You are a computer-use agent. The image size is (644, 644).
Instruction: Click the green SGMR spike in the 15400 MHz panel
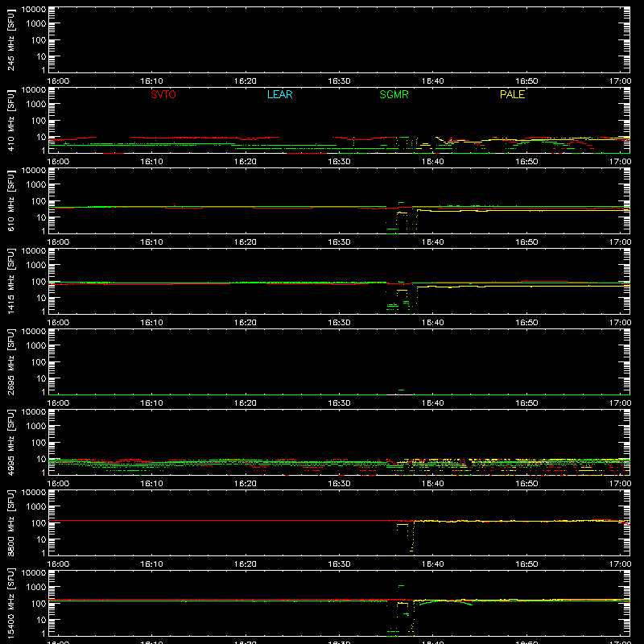tap(401, 586)
